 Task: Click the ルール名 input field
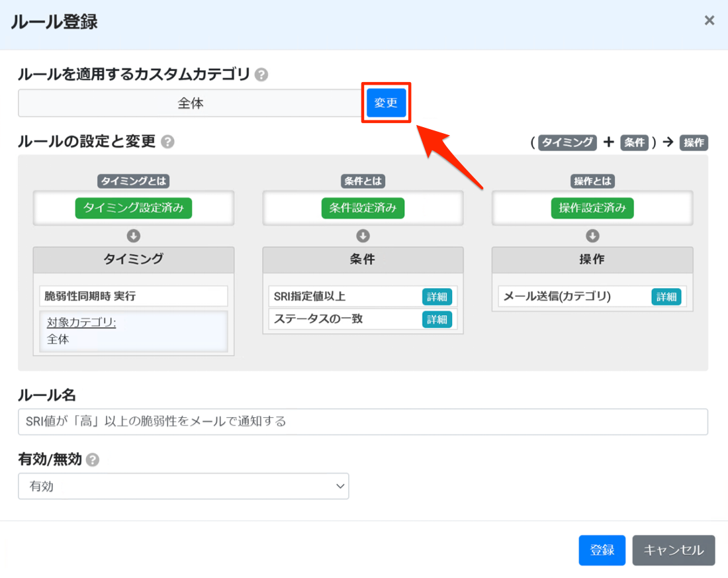tap(363, 422)
